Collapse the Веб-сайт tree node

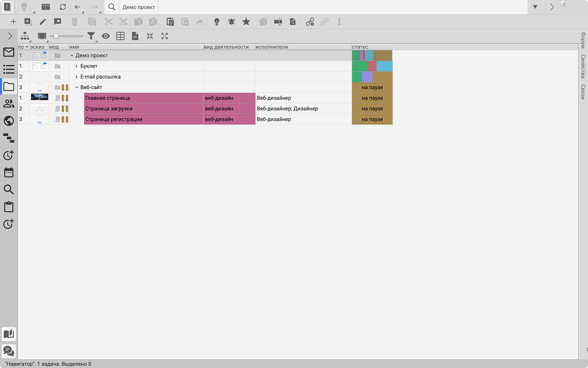77,88
